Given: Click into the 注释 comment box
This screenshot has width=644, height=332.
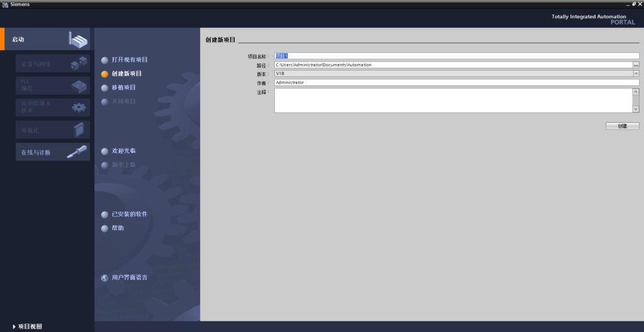Looking at the screenshot, I should pyautogui.click(x=453, y=100).
